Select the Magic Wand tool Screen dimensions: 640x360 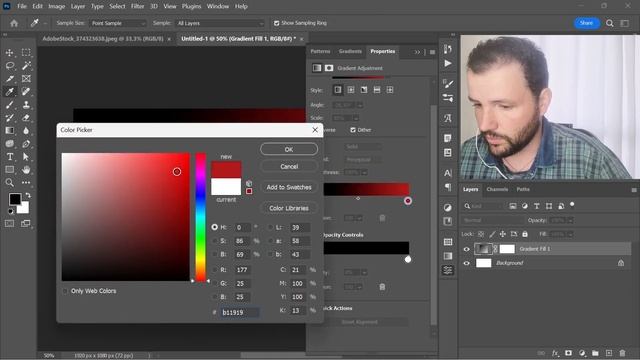(26, 66)
